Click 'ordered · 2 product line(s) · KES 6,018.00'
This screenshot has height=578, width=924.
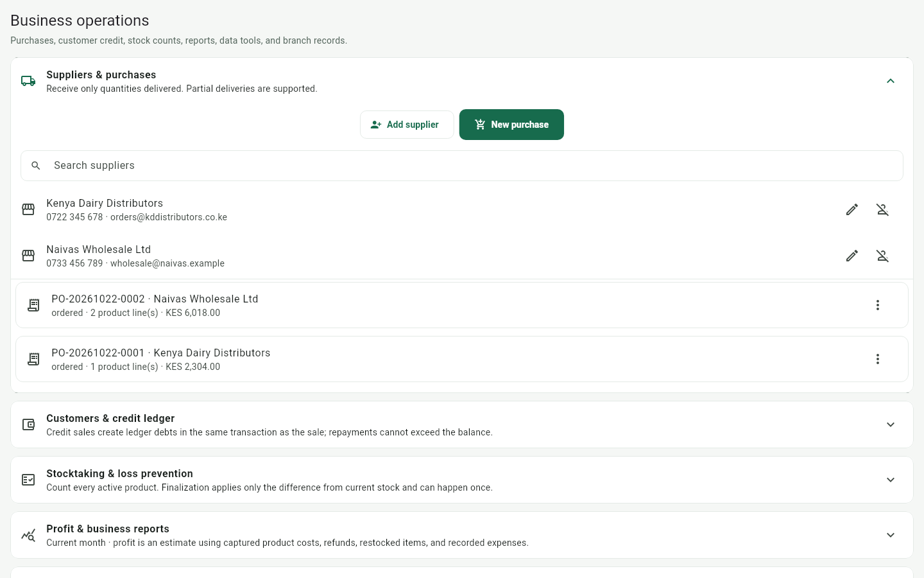135,313
